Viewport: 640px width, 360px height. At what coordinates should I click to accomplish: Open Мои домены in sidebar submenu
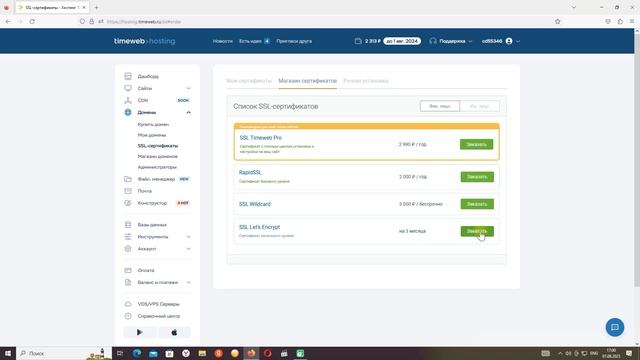152,135
